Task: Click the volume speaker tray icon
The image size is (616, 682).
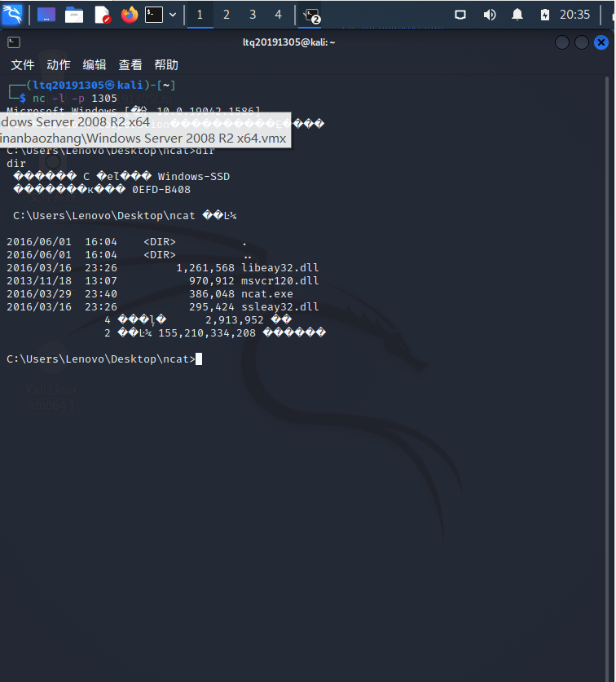Action: click(x=490, y=15)
